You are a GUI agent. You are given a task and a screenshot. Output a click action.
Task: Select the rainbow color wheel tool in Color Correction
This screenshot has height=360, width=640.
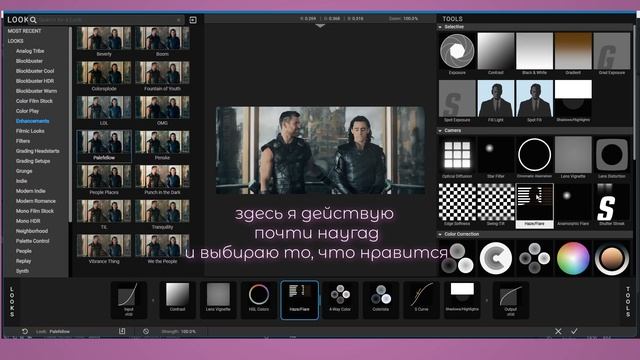click(x=573, y=258)
